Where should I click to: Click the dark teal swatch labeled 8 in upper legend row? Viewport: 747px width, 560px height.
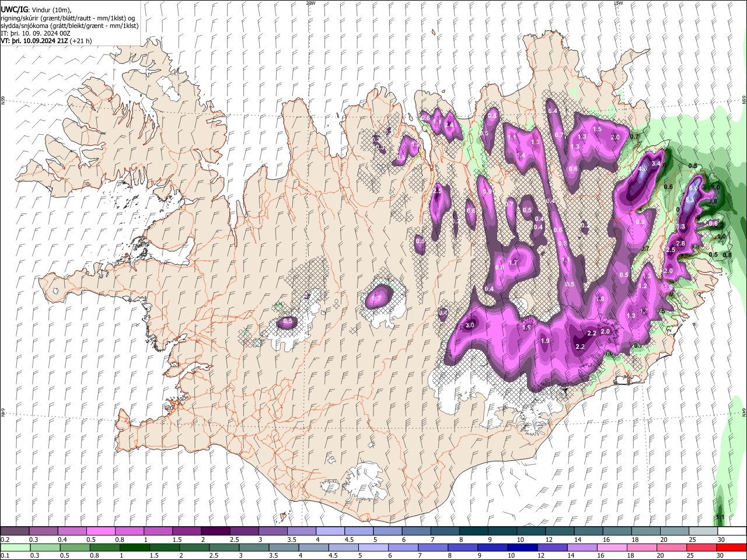(474, 531)
